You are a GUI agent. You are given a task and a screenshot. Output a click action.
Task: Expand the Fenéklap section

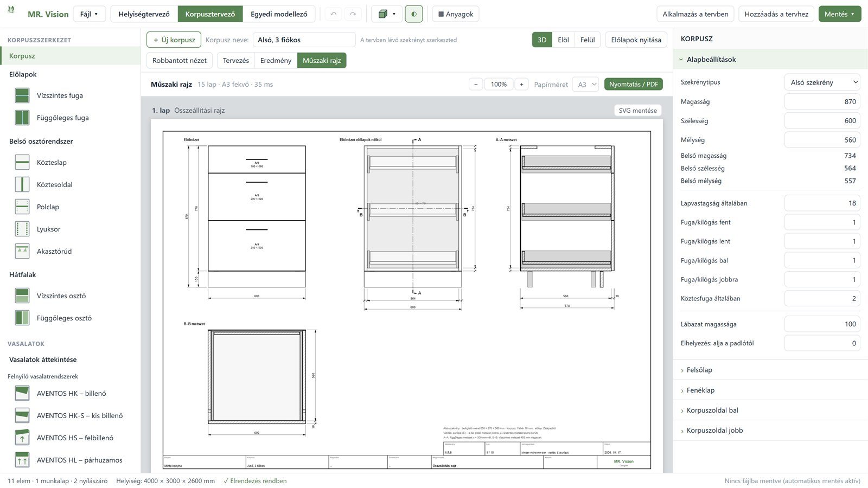tap(770, 390)
